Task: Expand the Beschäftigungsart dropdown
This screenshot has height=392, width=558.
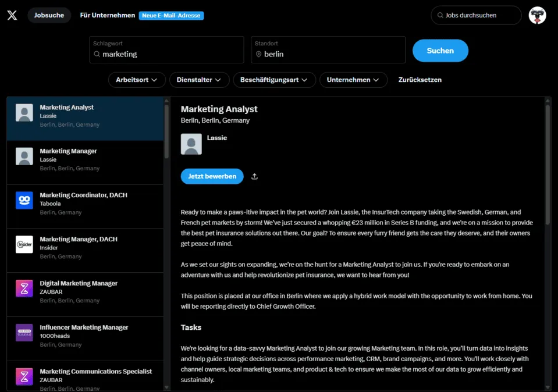Action: point(274,80)
